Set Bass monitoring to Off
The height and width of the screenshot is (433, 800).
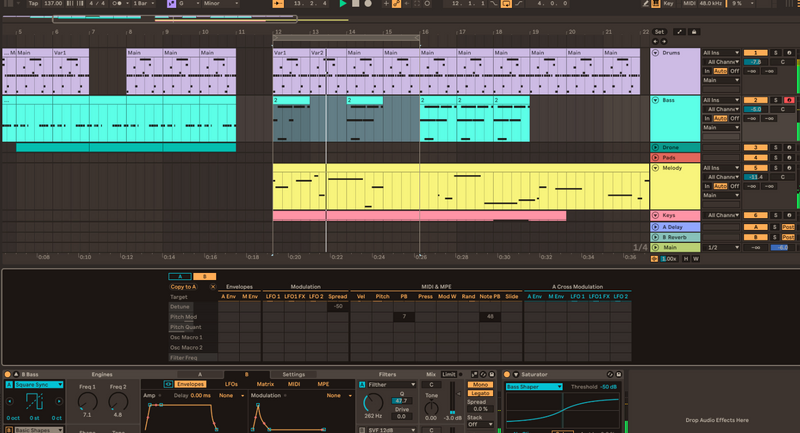coord(734,118)
